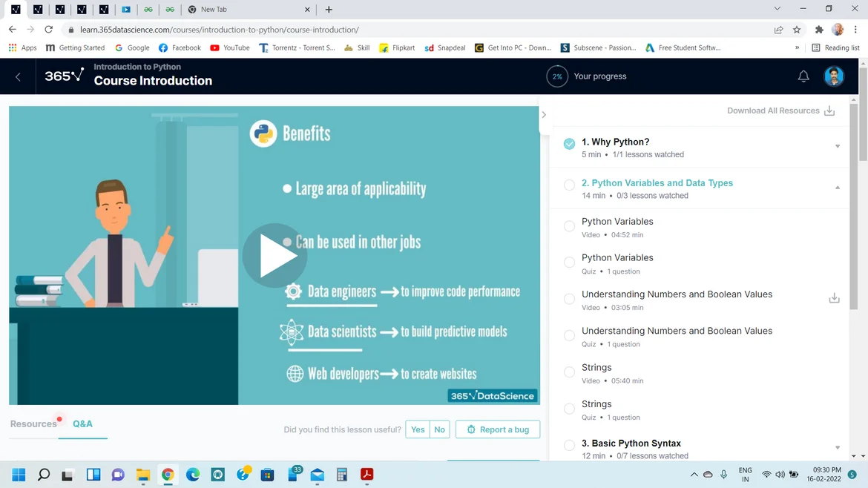The height and width of the screenshot is (488, 868).
Task: Expand the Why Python section arrow
Action: tap(838, 147)
